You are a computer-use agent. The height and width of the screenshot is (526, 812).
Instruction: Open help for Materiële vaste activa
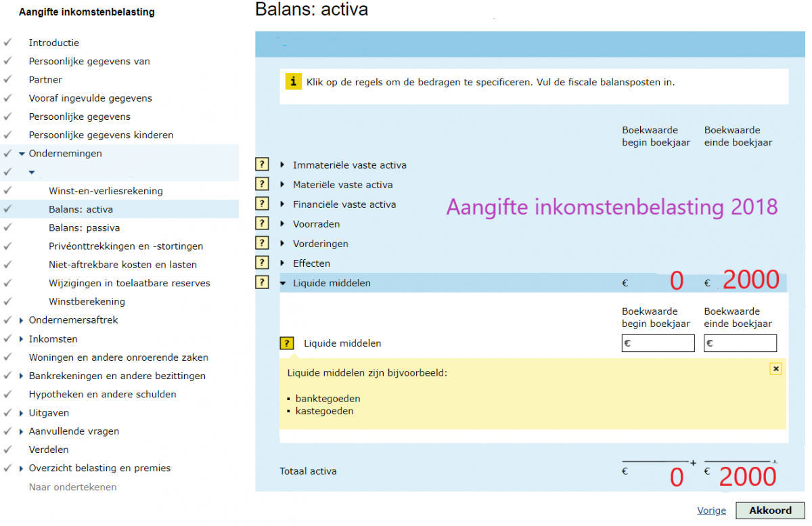262,184
